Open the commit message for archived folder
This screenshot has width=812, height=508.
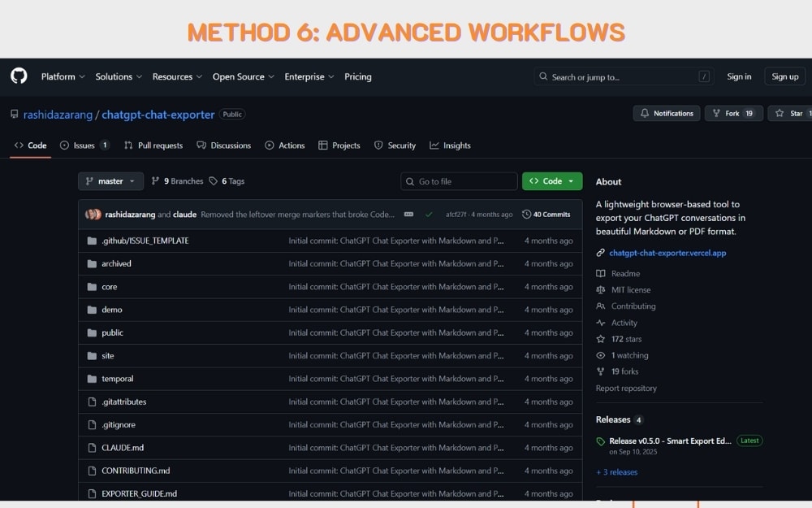pos(396,263)
